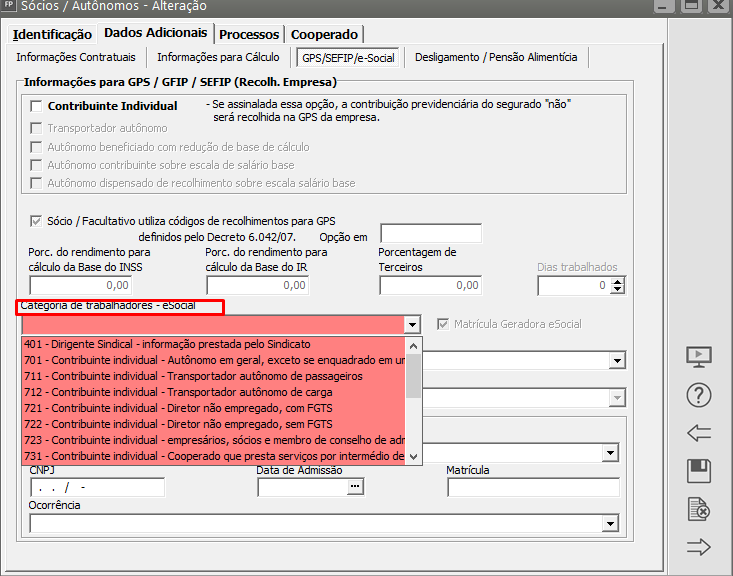Save changes with the floppy disk icon
The height and width of the screenshot is (576, 733).
(x=699, y=470)
